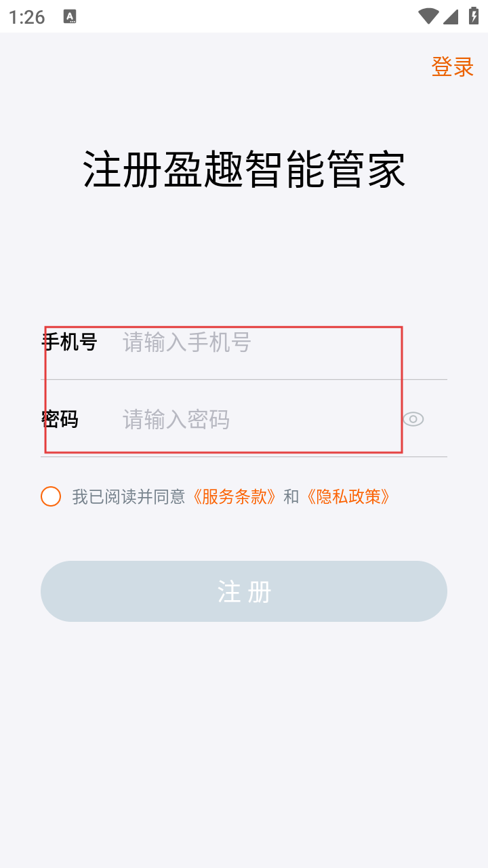Tap the 1:26 status bar clock

[x=27, y=17]
